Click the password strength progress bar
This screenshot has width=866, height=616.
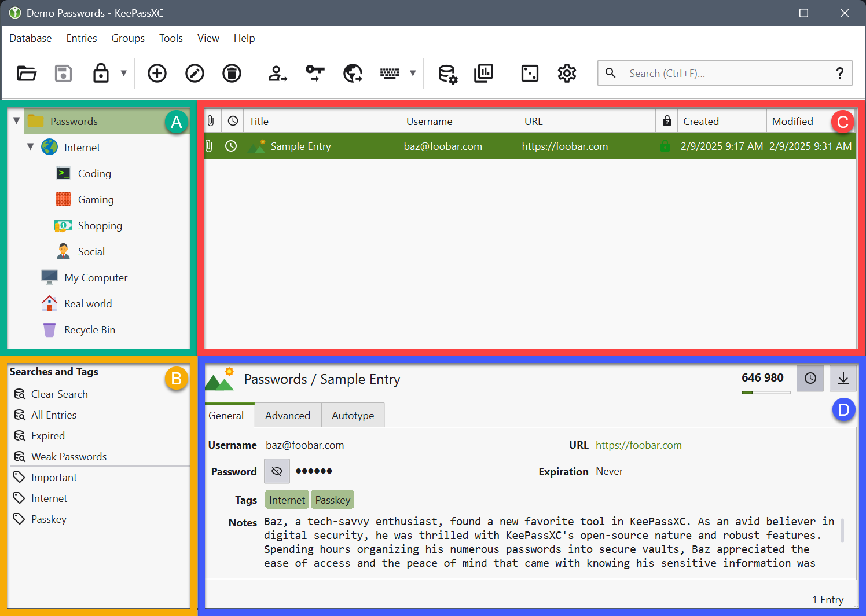(765, 392)
